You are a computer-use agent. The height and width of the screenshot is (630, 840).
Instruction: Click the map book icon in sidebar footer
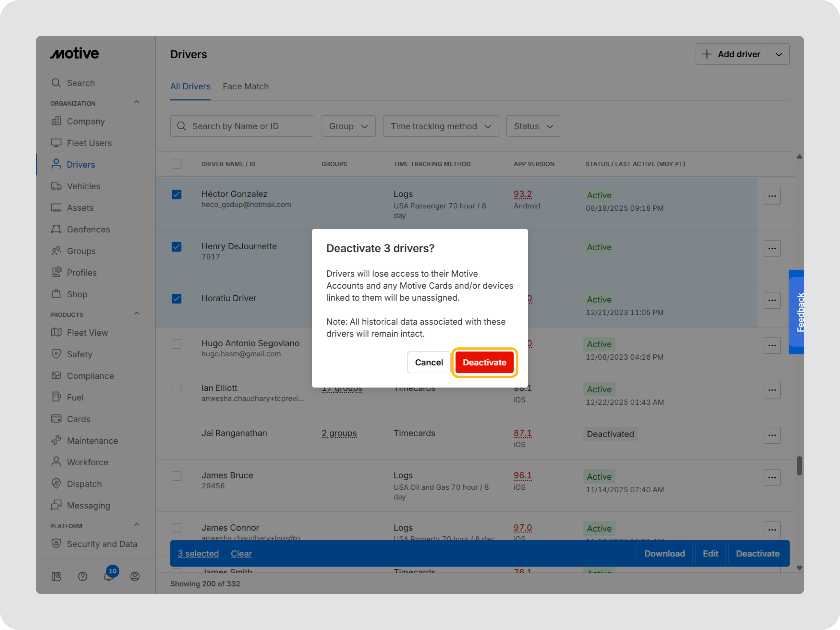point(56,576)
